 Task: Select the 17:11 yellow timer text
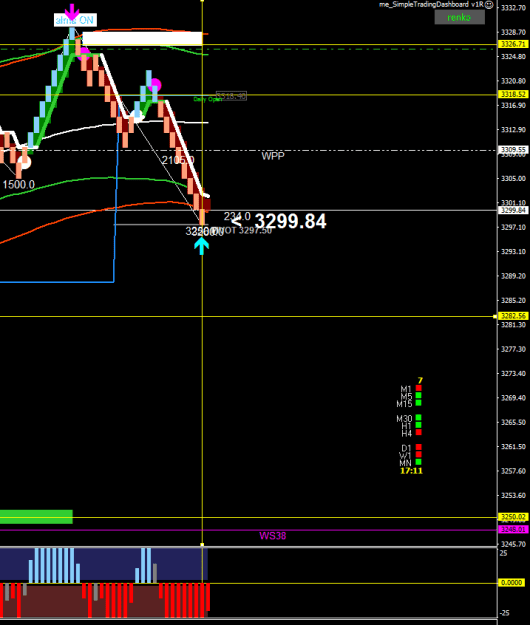point(411,471)
